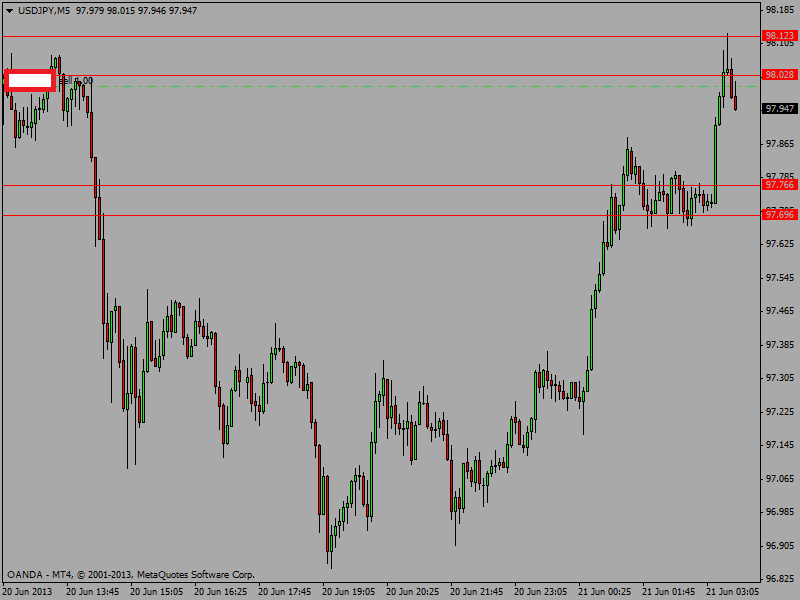Click the 21 Jun 03:05 time label
The width and height of the screenshot is (800, 600).
point(733,592)
